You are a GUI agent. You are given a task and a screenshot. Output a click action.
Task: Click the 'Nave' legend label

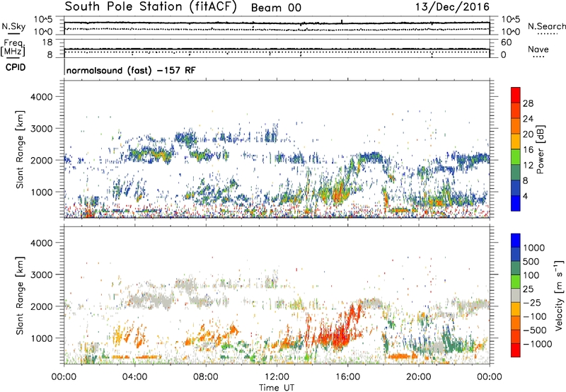[x=538, y=49]
